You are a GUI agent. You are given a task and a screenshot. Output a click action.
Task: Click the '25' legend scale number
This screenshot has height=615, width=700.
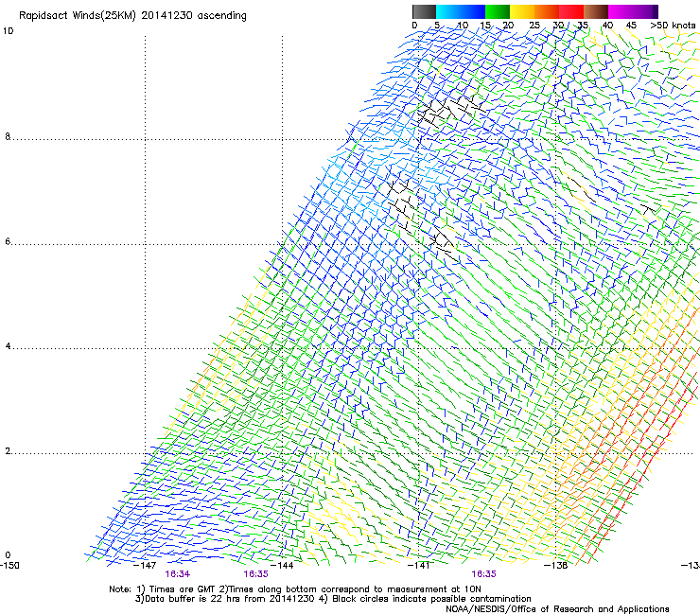coord(534,26)
